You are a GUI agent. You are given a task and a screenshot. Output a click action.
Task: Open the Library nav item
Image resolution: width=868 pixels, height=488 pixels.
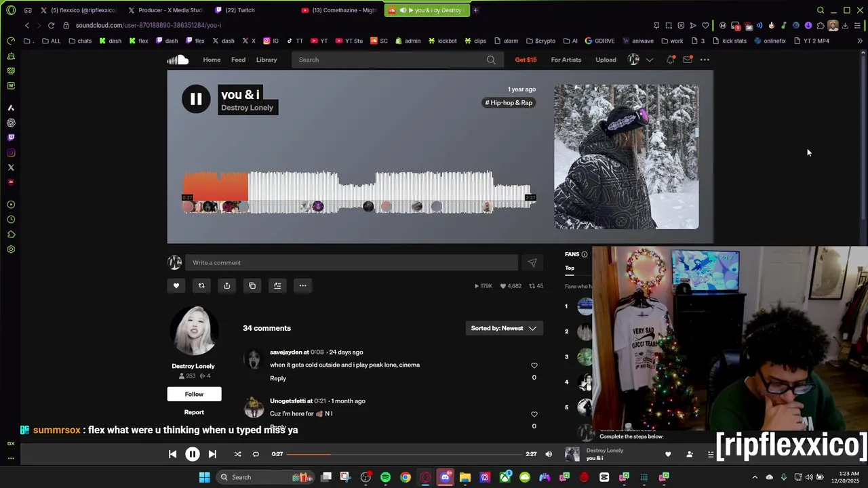pos(267,60)
